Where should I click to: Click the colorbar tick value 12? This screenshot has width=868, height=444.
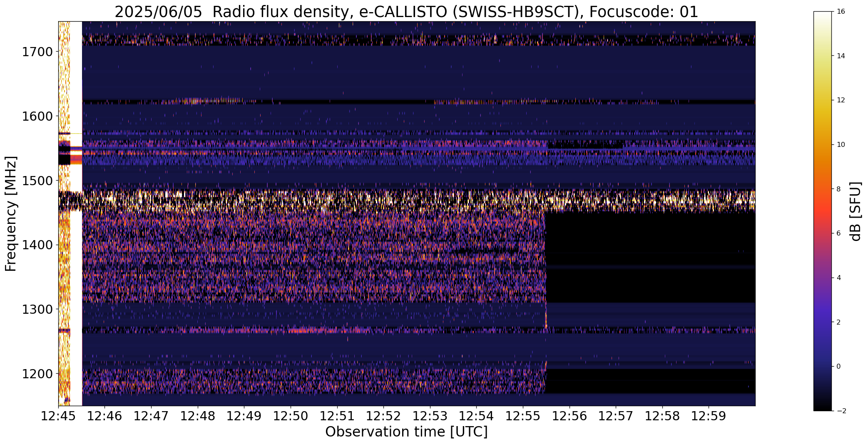[x=841, y=100]
